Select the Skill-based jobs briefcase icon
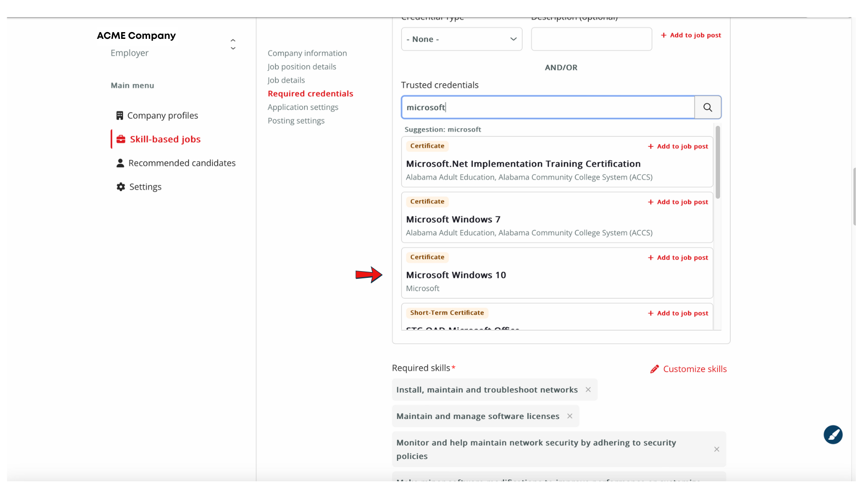Viewport: 868px width, 488px height. click(121, 139)
